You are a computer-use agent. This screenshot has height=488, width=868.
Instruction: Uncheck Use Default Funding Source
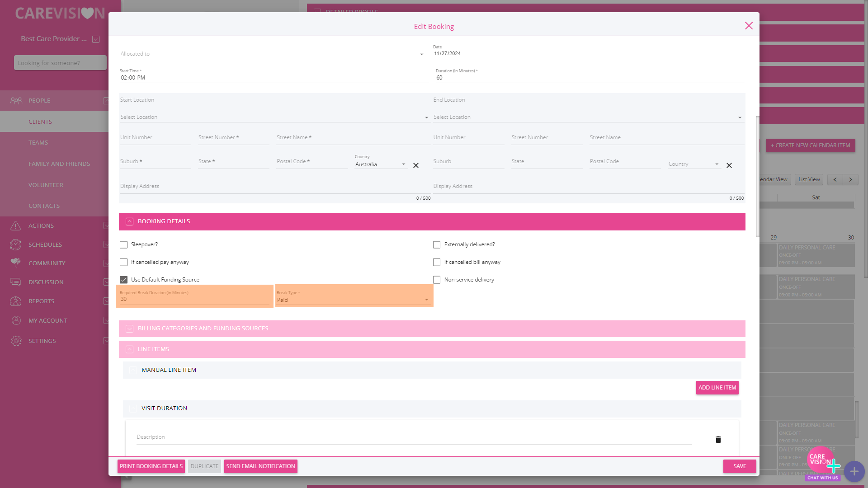point(123,280)
